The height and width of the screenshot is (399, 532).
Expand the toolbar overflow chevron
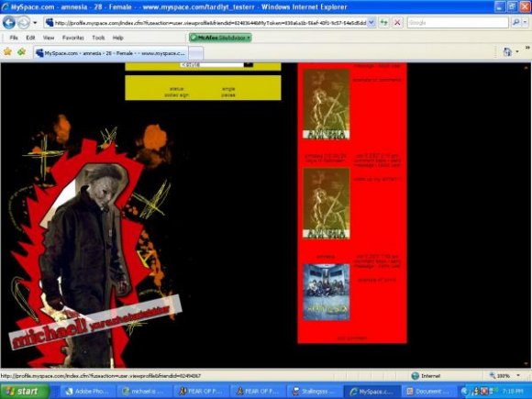point(527,48)
